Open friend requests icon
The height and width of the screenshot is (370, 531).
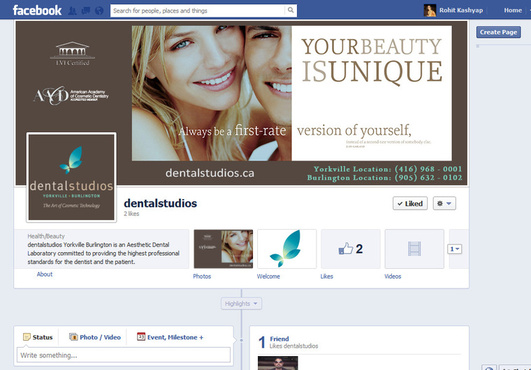[x=72, y=11]
